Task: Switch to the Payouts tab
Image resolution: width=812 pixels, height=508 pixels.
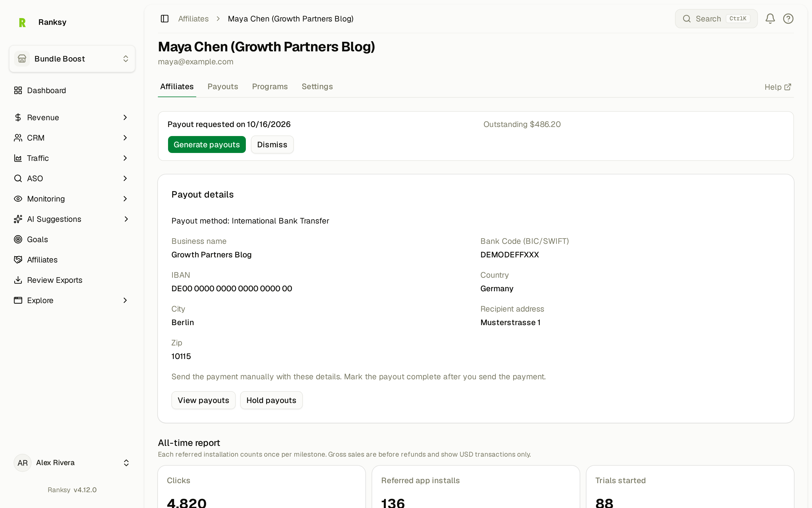Action: point(223,87)
